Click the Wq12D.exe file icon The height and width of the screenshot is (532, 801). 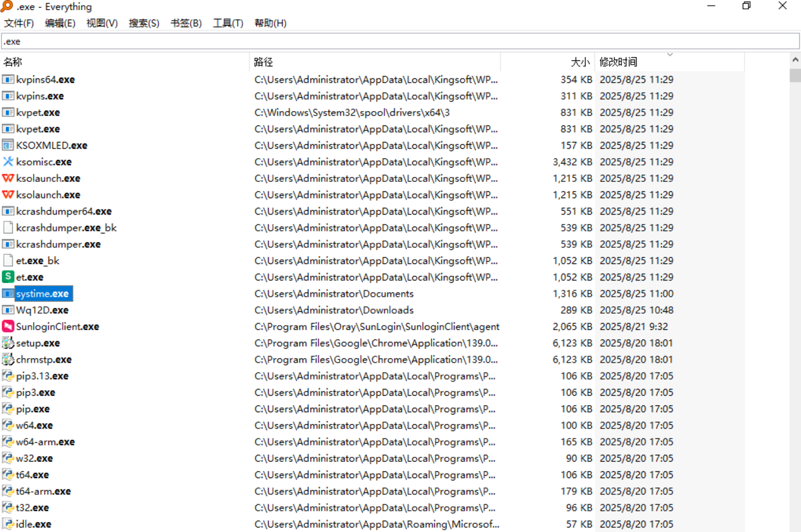point(8,310)
